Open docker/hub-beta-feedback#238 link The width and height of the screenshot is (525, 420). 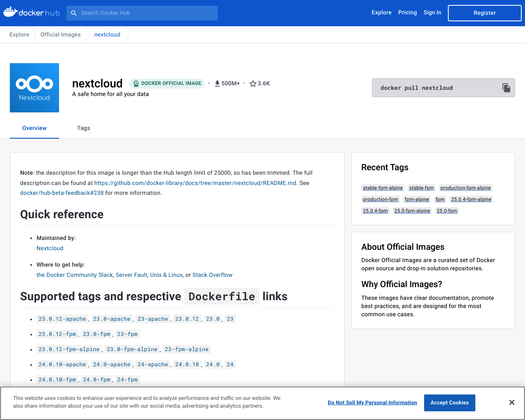[x=62, y=193]
